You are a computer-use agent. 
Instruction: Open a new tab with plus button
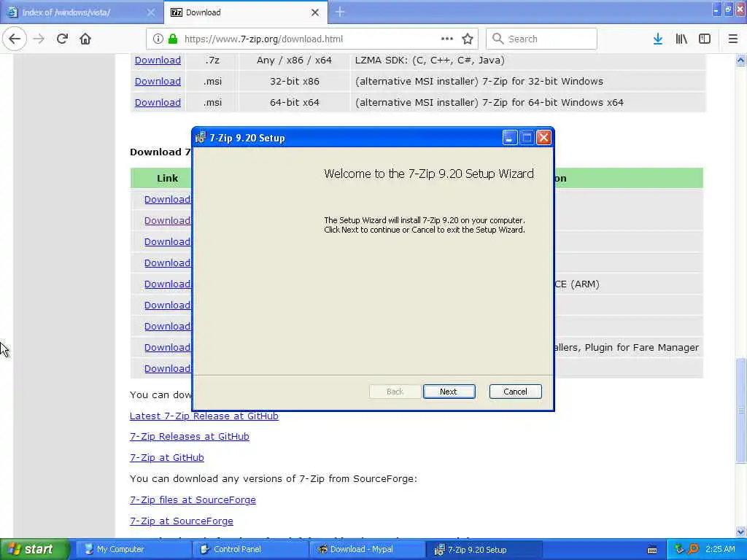coord(340,12)
